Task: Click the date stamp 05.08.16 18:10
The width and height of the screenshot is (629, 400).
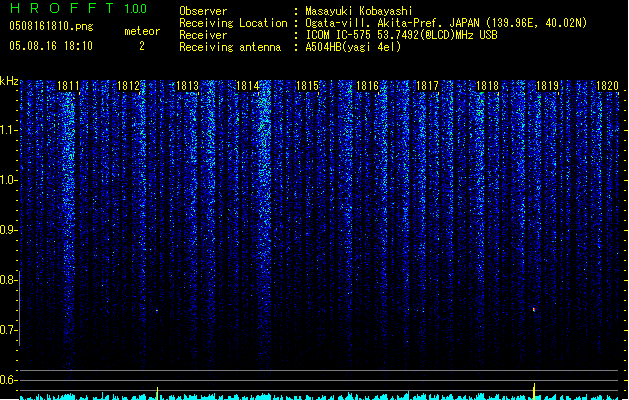Action: click(51, 46)
